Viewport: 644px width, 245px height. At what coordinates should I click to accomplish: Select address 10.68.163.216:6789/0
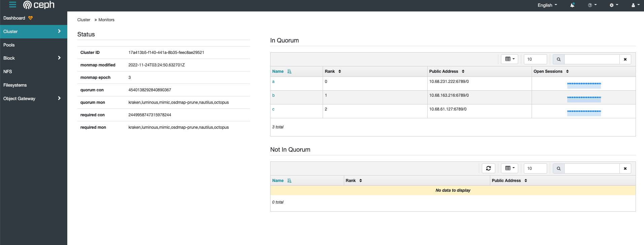[x=449, y=95]
